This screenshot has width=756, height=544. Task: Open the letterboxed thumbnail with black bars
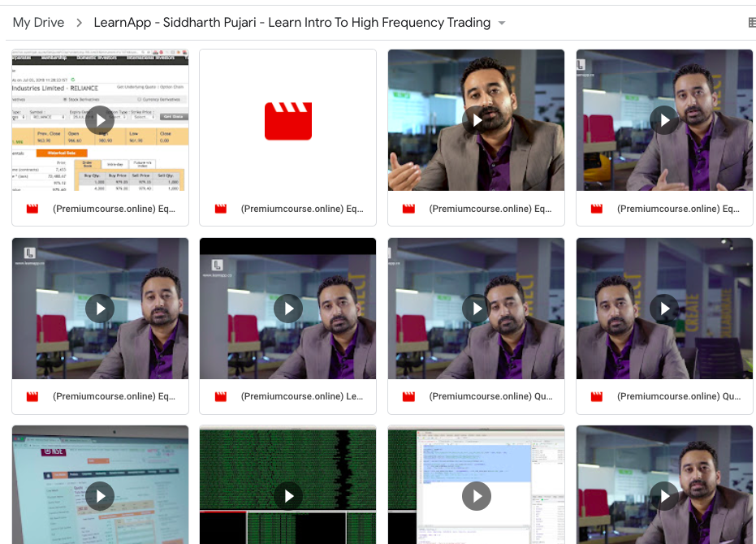pyautogui.click(x=287, y=309)
